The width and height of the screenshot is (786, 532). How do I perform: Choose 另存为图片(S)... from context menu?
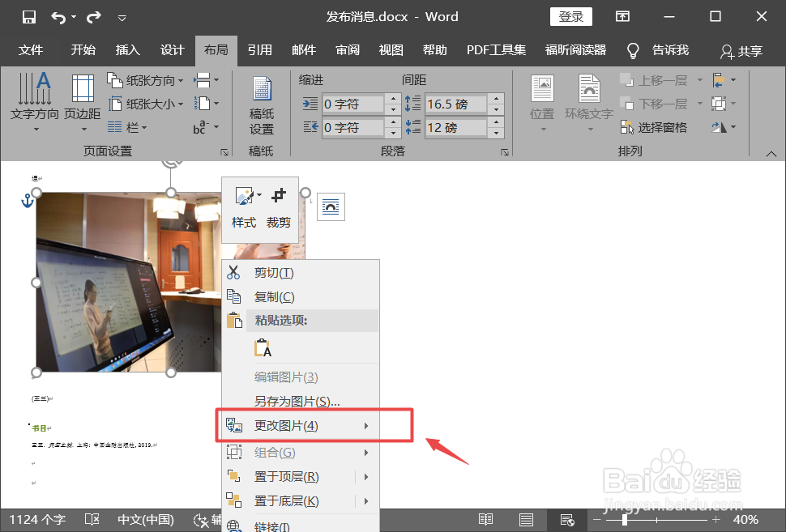[x=301, y=402]
